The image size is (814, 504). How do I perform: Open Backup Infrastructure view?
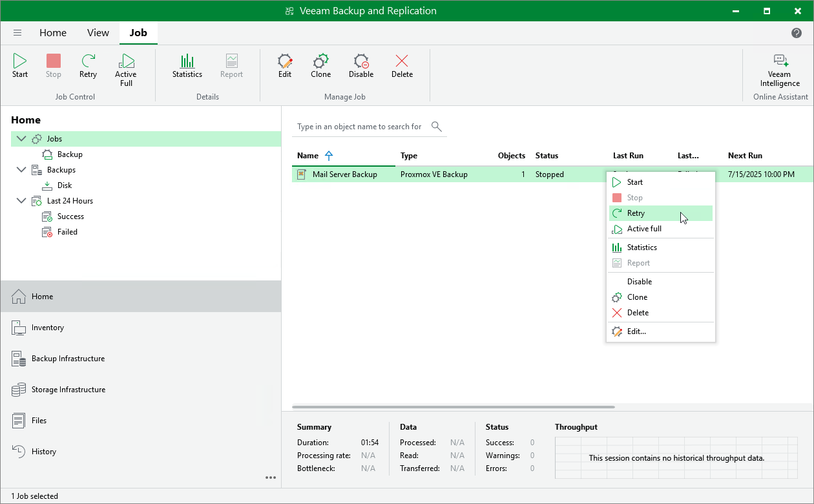pyautogui.click(x=141, y=359)
